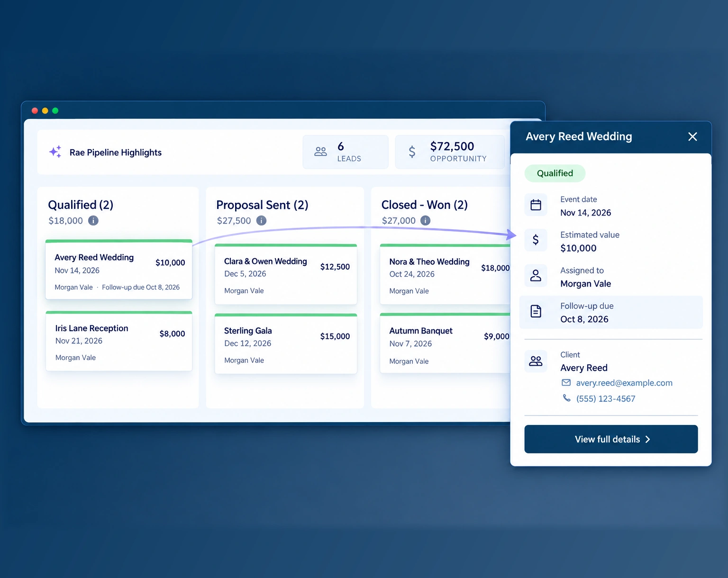Click the $10,000 estimated value in the panel

tap(578, 248)
